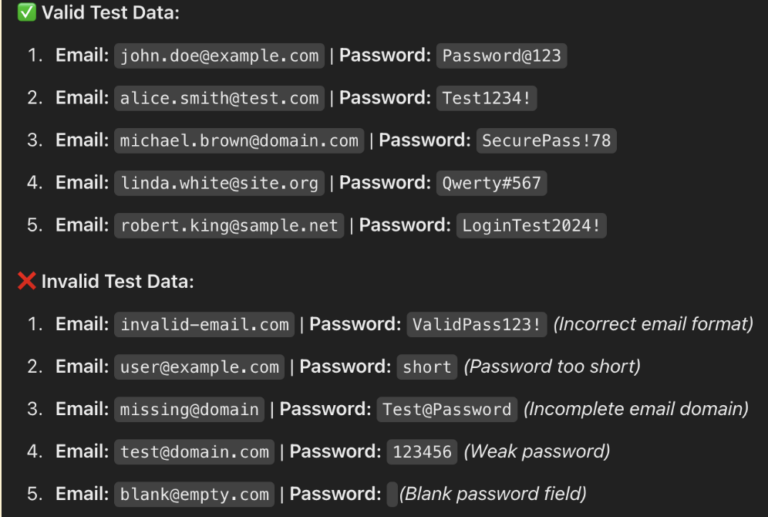Click alice.smith@test.com email chip

coord(219,98)
